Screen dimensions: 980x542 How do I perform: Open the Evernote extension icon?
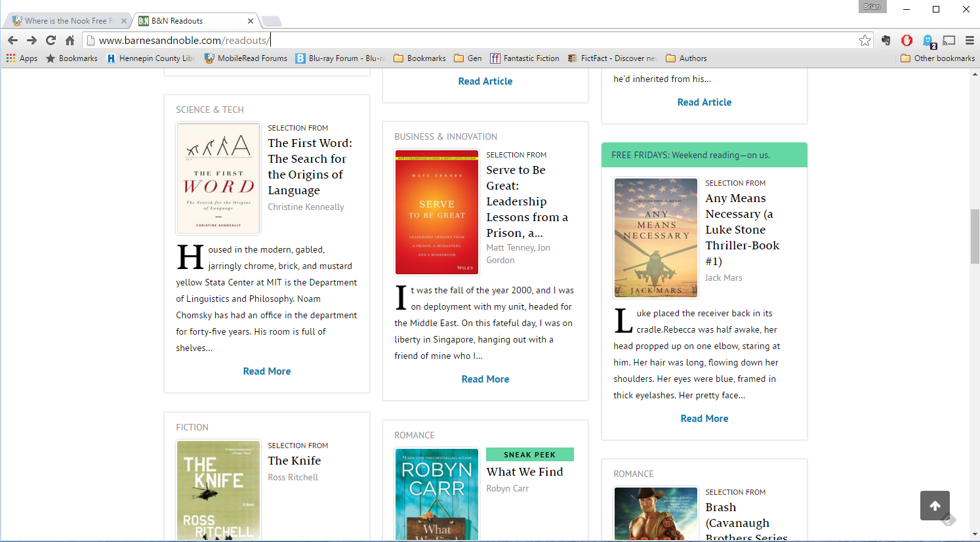886,40
